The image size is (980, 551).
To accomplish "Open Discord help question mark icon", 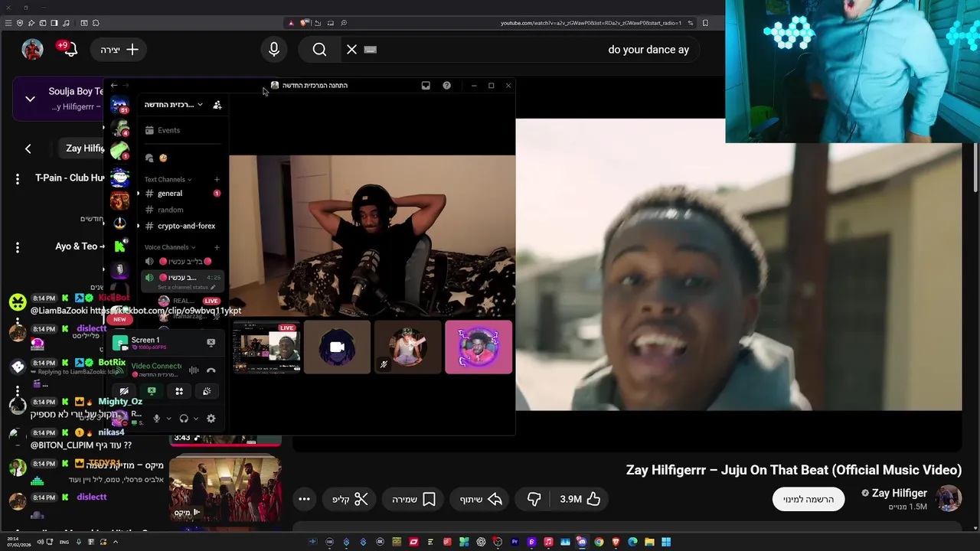I will pyautogui.click(x=447, y=86).
